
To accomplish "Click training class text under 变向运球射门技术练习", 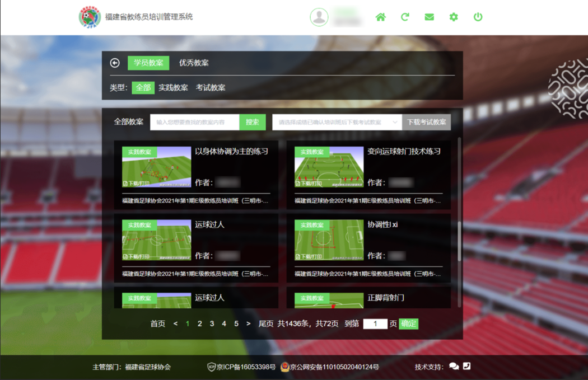I will pyautogui.click(x=368, y=201).
